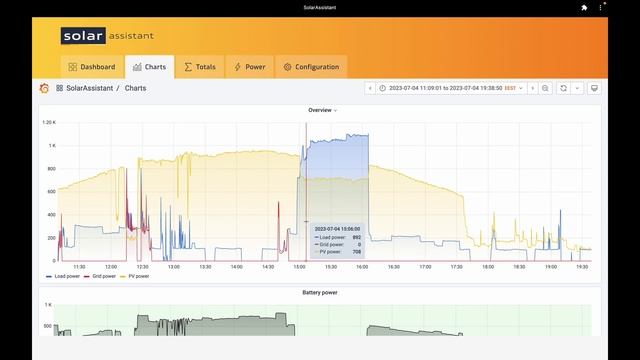The width and height of the screenshot is (640, 360).
Task: Click the SolarAssistant breadcrumb link
Action: pos(90,88)
